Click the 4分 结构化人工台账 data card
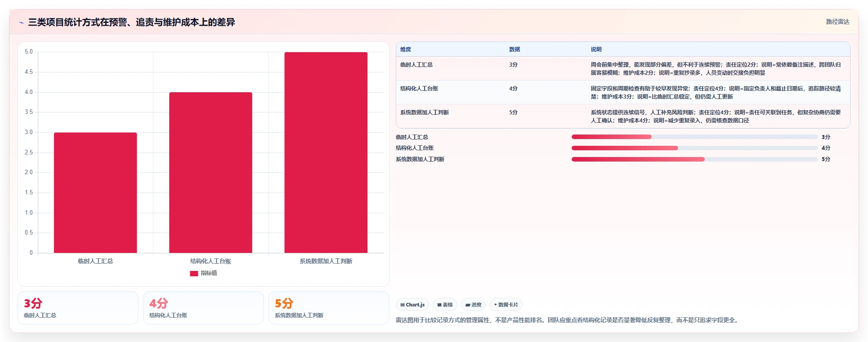Viewport: 868px width, 342px height. coord(203,308)
